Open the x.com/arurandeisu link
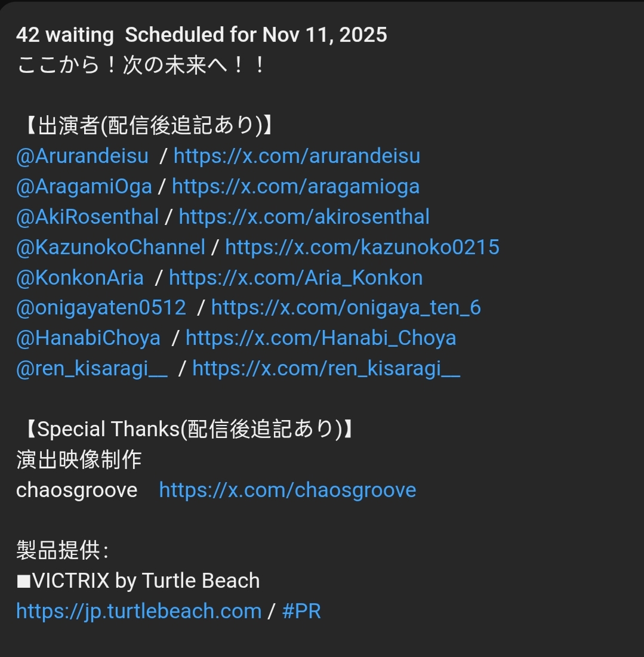This screenshot has width=644, height=657. (x=297, y=156)
